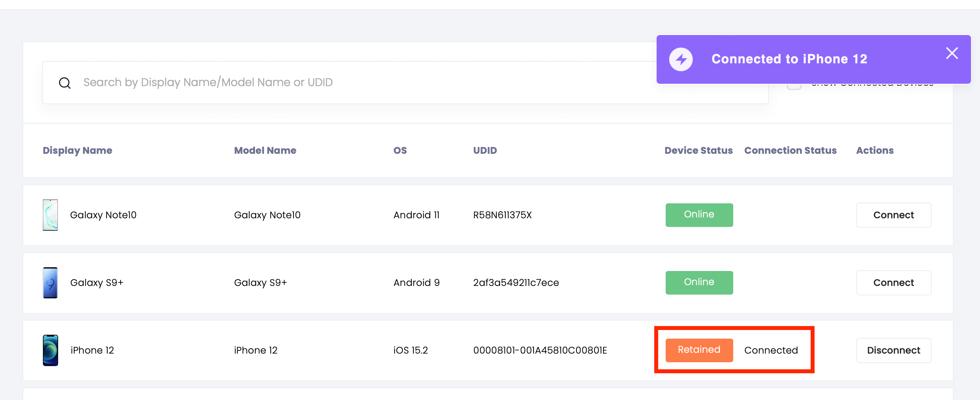980x400 pixels.
Task: Click the Connected to iPhone 12 notification text
Action: pos(789,59)
